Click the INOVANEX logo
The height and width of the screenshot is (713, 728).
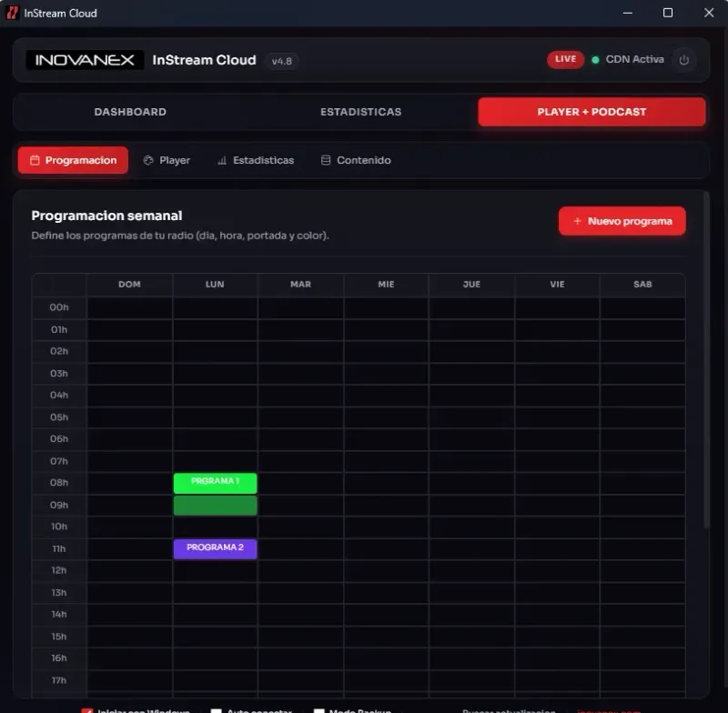85,60
